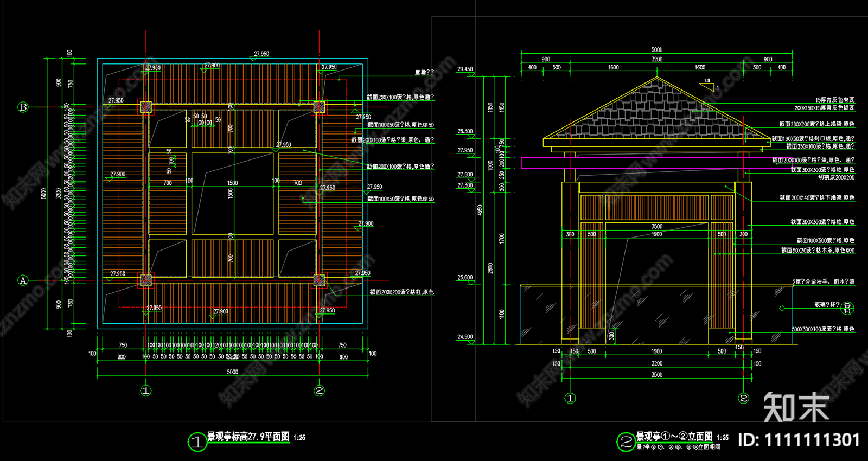
Task: Click the elevation level mark 24.500
Action: click(x=465, y=337)
